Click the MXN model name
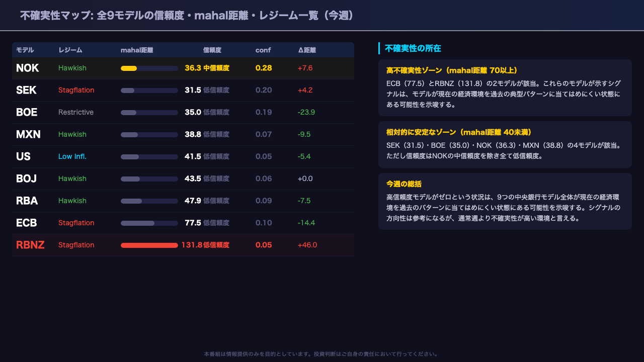Viewport: 644px width, 362px height. [28, 134]
